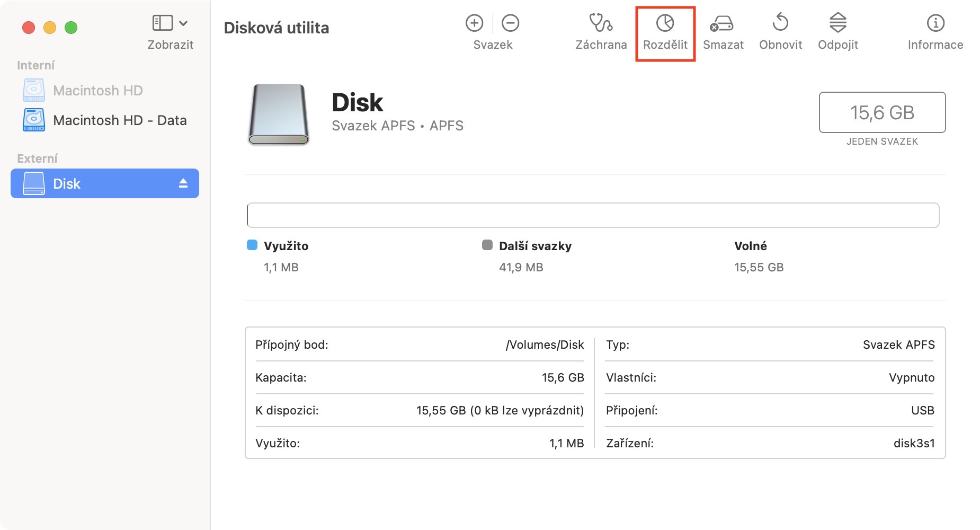Click the Přípojný bod value /Volumes/Disk
The height and width of the screenshot is (530, 980).
tap(545, 345)
